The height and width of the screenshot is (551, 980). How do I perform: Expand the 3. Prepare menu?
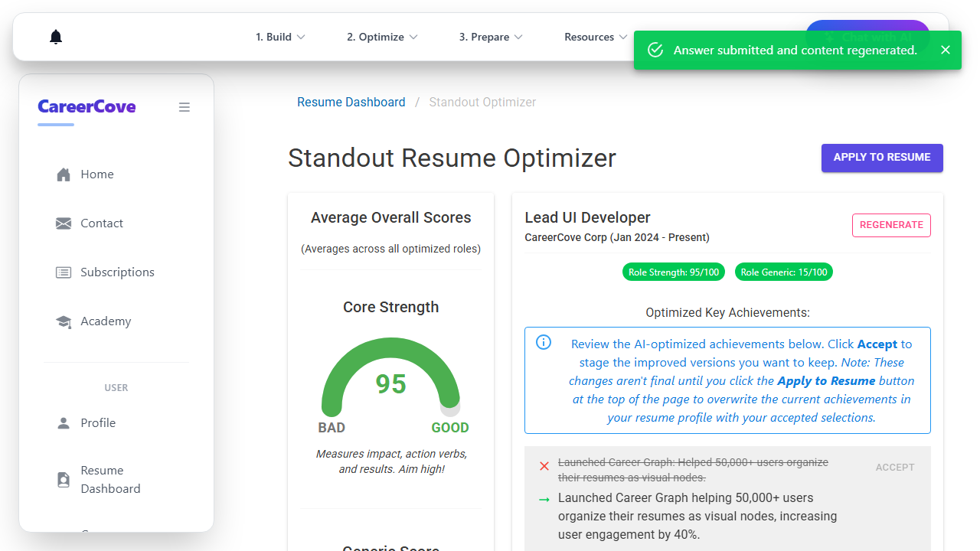click(491, 37)
